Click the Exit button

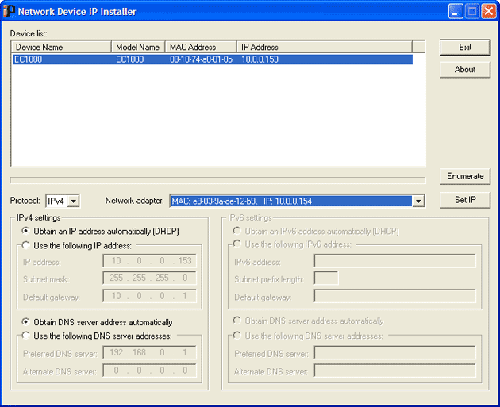coord(465,47)
